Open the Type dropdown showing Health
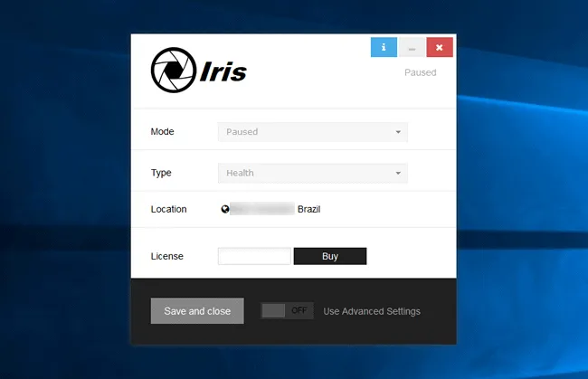588x379 pixels. click(313, 173)
